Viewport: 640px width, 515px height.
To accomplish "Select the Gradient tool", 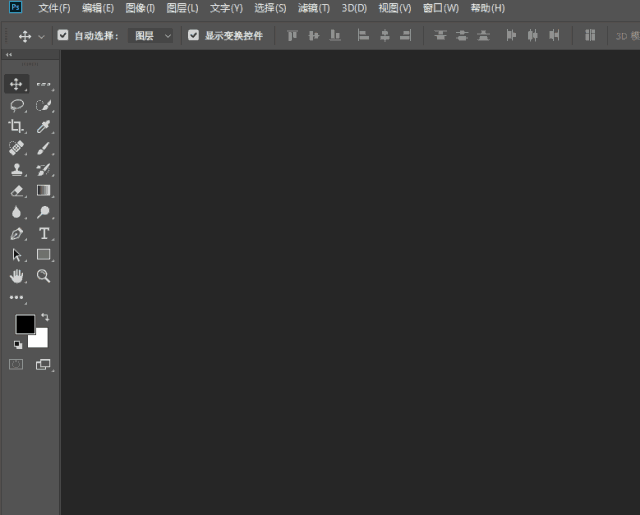I will (43, 191).
